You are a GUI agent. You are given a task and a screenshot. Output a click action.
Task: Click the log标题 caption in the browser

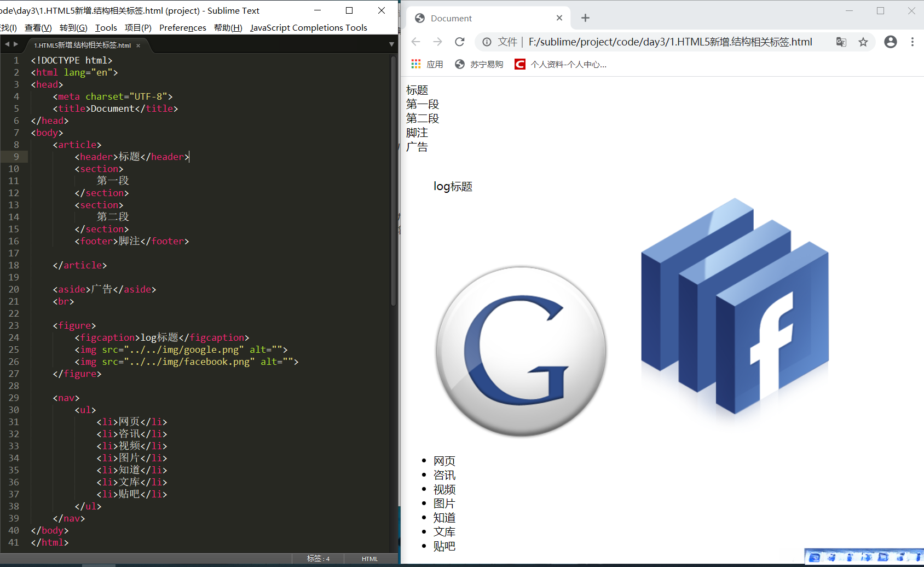(453, 186)
